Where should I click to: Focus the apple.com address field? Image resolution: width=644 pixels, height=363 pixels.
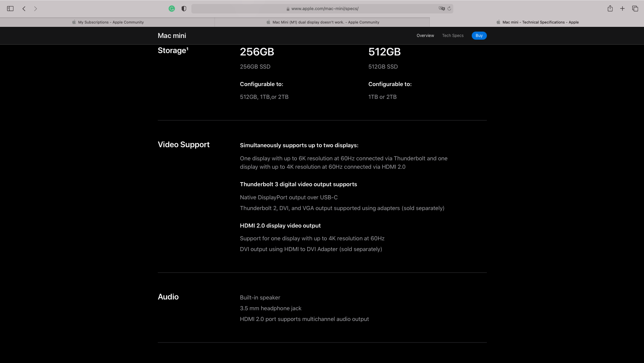coord(322,9)
